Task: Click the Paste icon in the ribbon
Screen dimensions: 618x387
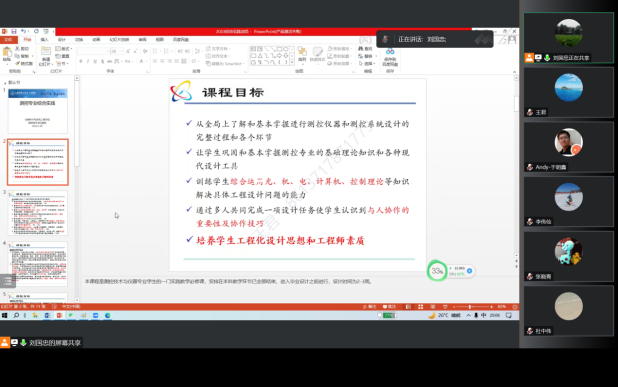Action: (x=7, y=53)
